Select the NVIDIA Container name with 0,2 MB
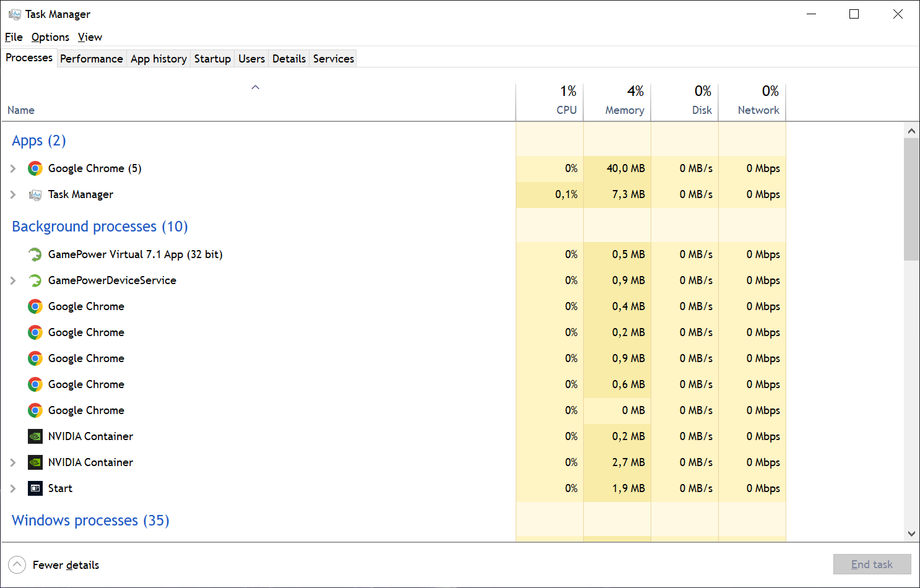The height and width of the screenshot is (588, 920). (90, 436)
